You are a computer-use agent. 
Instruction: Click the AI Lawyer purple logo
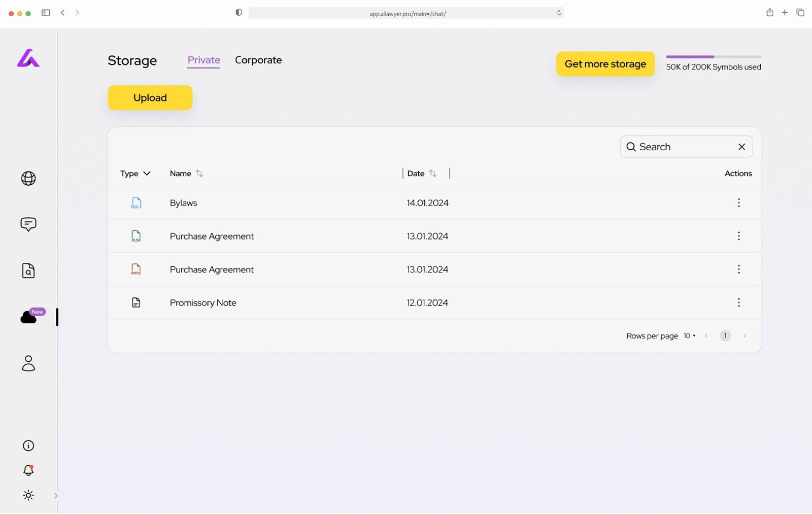point(28,58)
